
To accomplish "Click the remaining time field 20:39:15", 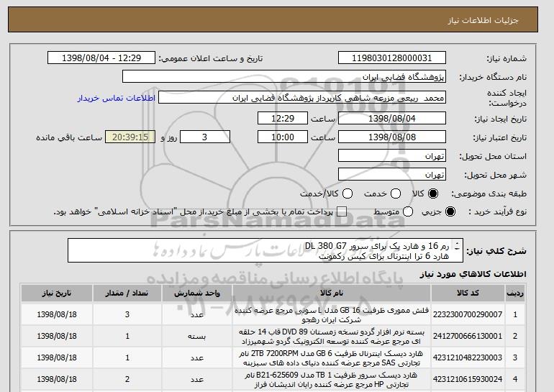I will click(x=130, y=137).
